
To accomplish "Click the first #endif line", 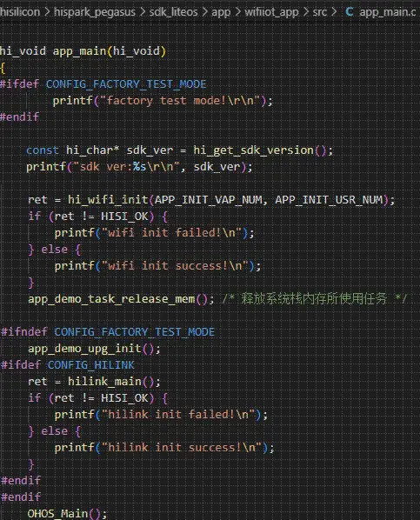I will (20, 117).
